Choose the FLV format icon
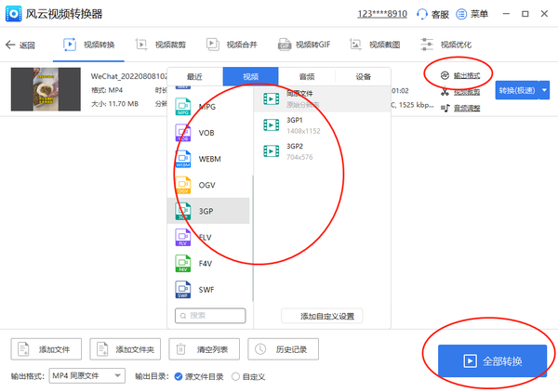The image size is (558, 392). [x=183, y=238]
